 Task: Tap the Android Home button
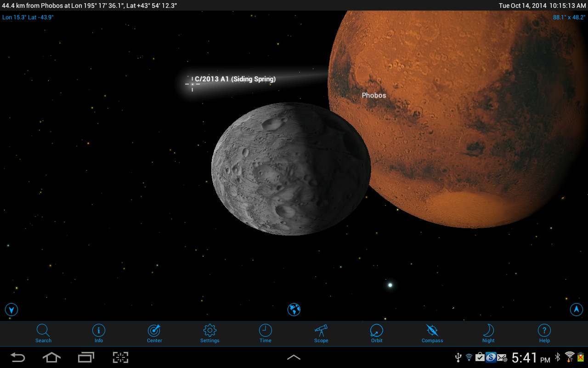[51, 357]
